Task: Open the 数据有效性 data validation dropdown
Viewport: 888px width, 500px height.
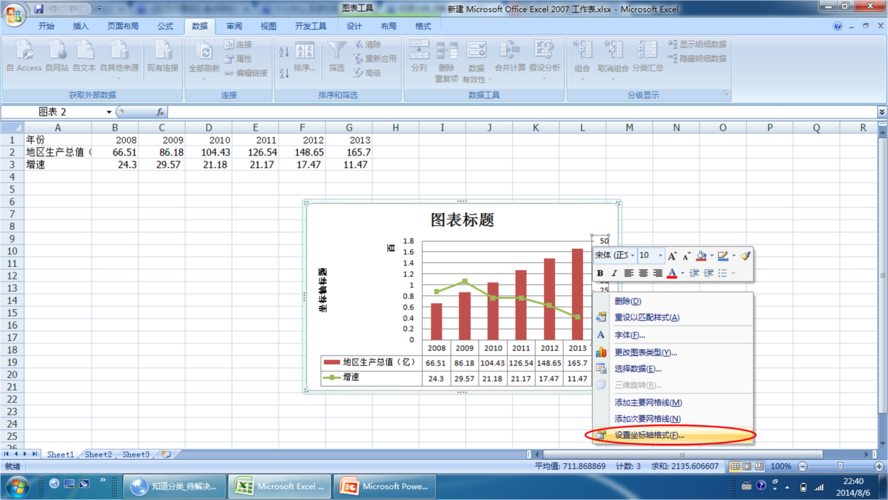Action: tap(489, 80)
